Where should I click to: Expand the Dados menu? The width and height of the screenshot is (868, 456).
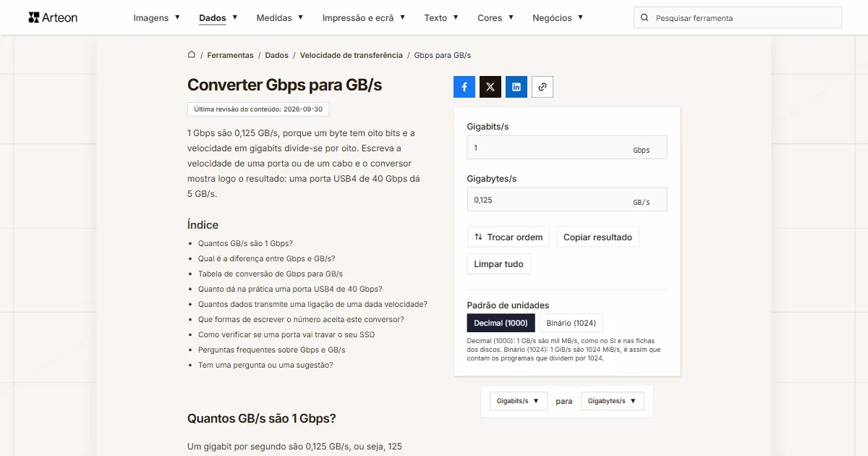tap(218, 18)
